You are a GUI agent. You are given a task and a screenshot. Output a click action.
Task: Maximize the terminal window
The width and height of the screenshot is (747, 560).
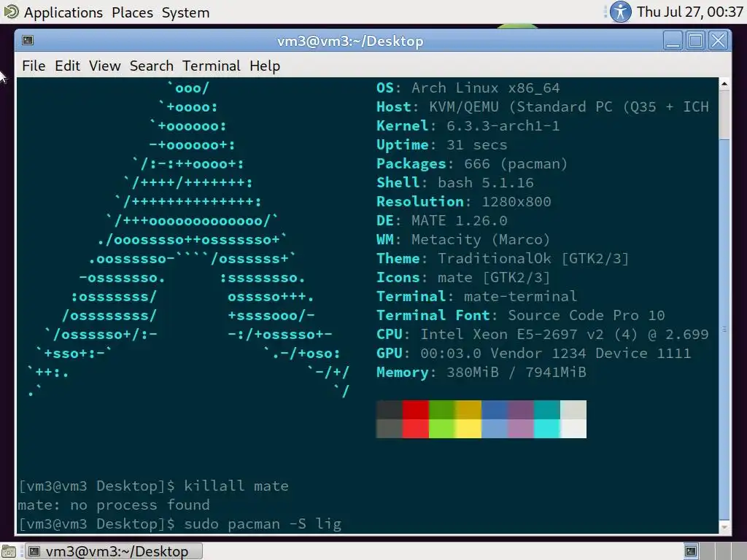(x=695, y=41)
